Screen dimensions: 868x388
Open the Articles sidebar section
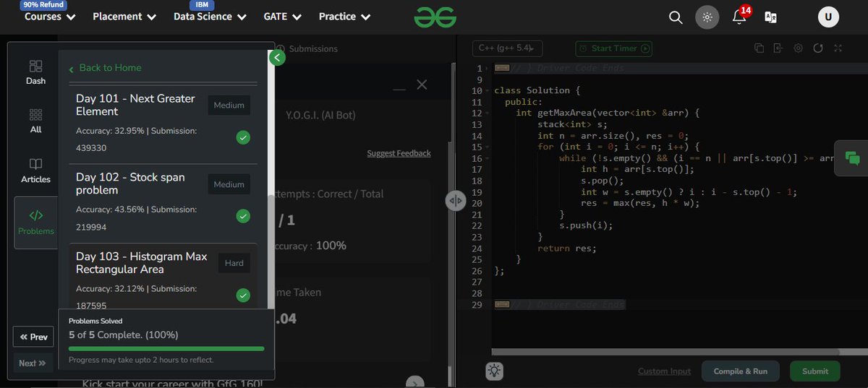[x=35, y=171]
